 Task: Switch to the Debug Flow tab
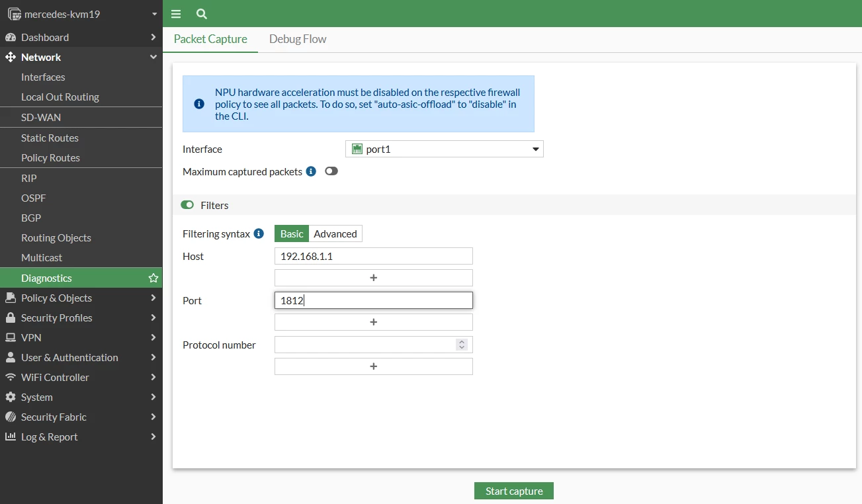[298, 39]
